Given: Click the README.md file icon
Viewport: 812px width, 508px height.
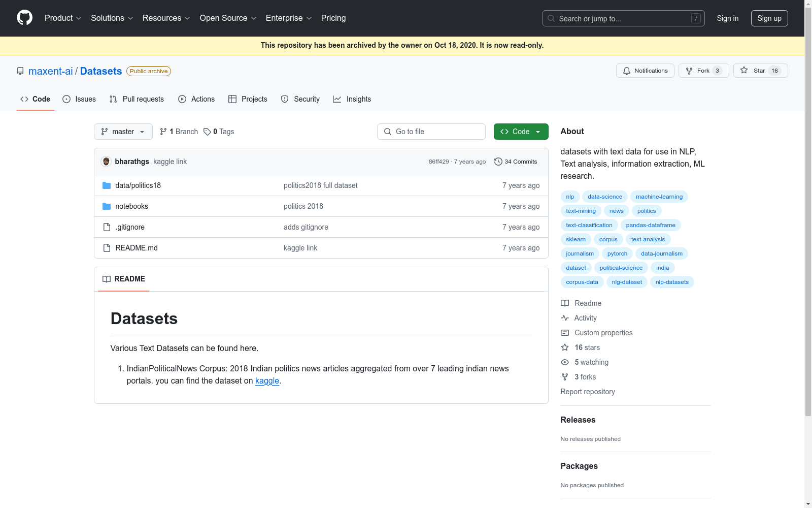Looking at the screenshot, I should [107, 248].
